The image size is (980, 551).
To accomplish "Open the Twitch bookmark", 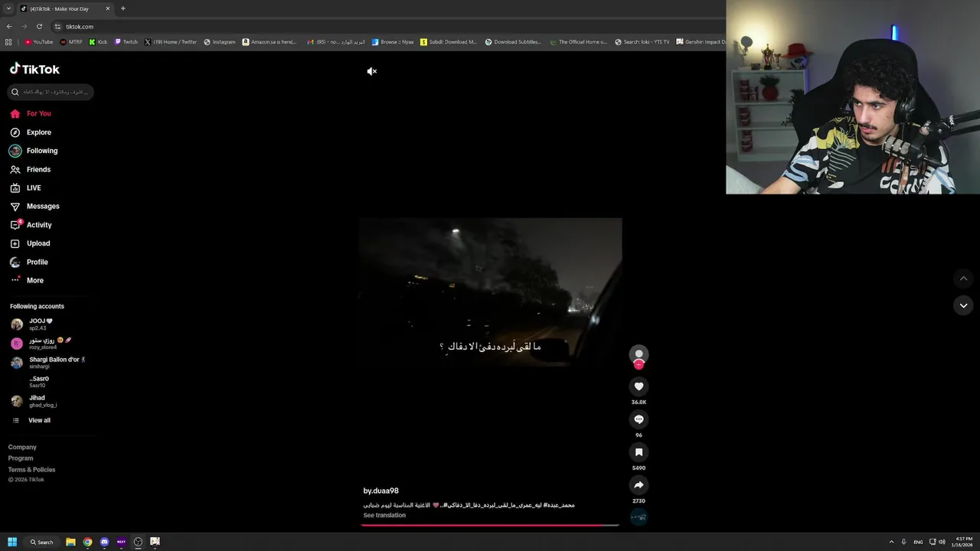I will pos(126,42).
